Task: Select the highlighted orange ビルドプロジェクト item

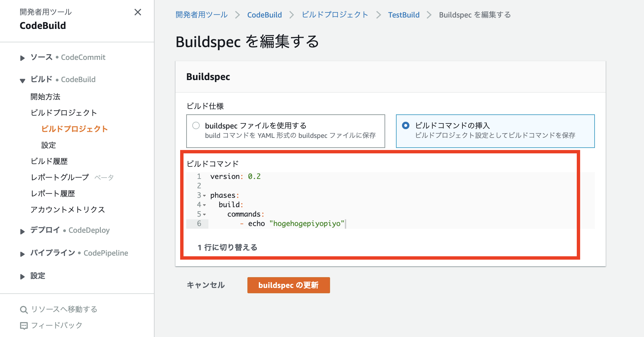Action: (x=75, y=129)
